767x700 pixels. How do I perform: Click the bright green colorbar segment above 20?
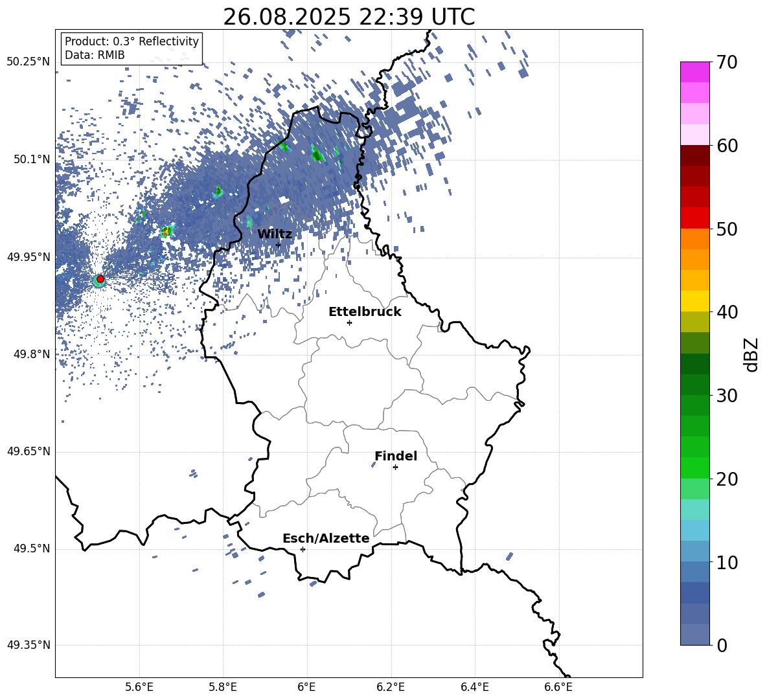[694, 468]
